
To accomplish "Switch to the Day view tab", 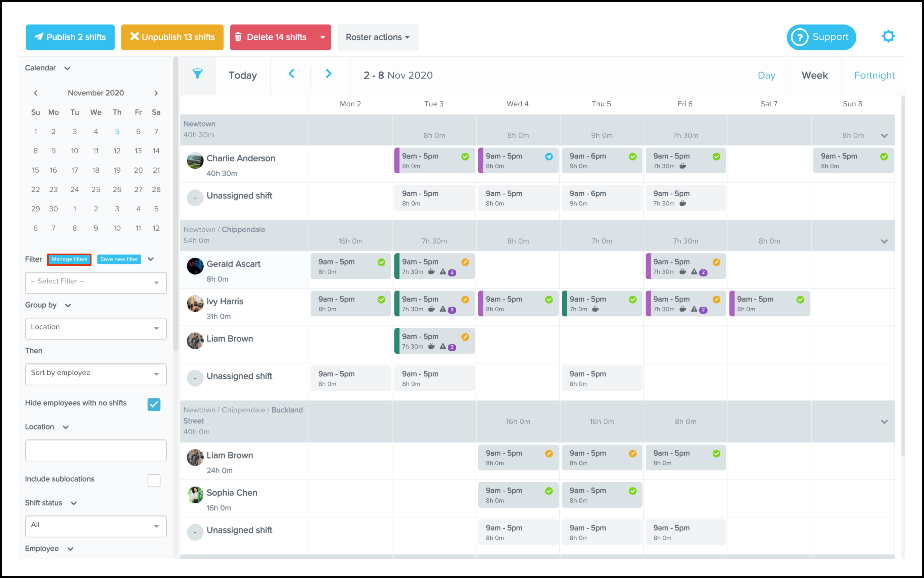I will [766, 75].
